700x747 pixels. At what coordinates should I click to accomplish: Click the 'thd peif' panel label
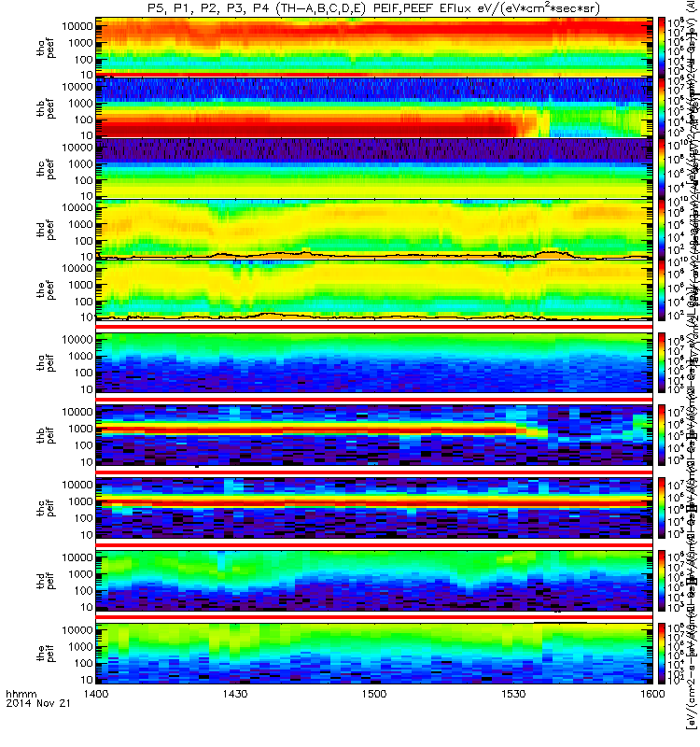tap(46, 581)
